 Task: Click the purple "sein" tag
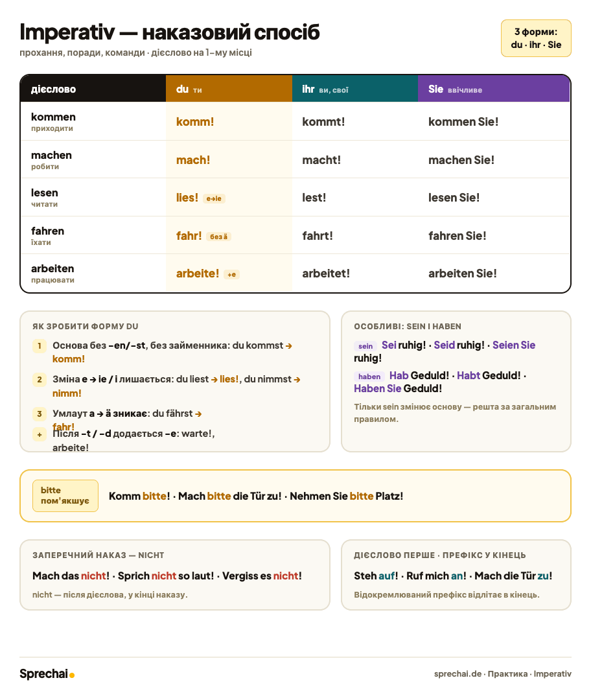365,346
